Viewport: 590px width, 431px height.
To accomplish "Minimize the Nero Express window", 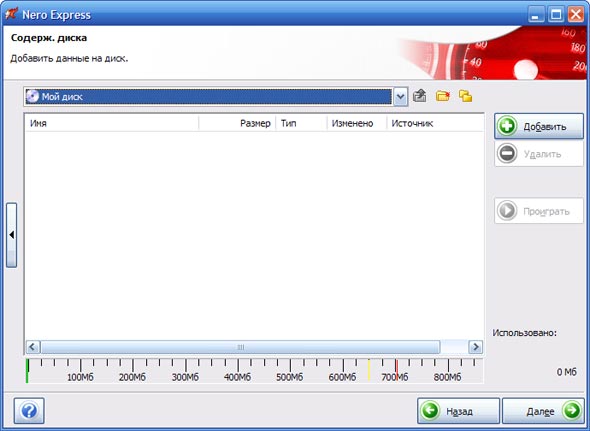I will coord(535,15).
